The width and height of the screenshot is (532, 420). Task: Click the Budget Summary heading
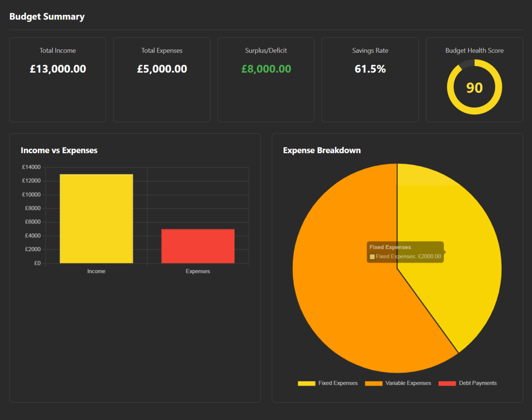[x=47, y=17]
